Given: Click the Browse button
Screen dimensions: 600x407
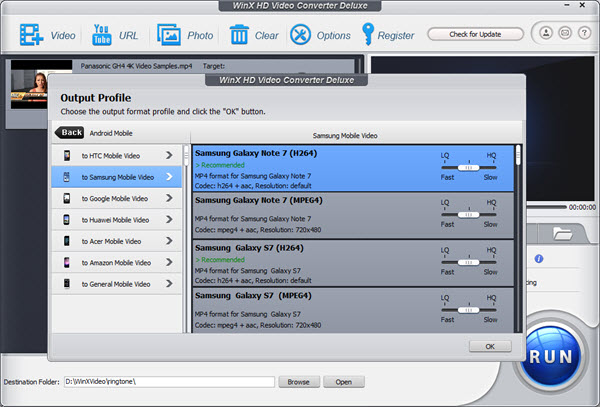Looking at the screenshot, I should click(299, 382).
